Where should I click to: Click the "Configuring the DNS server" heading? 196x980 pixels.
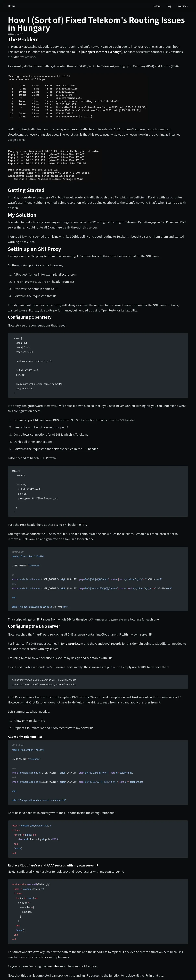pos(34,626)
